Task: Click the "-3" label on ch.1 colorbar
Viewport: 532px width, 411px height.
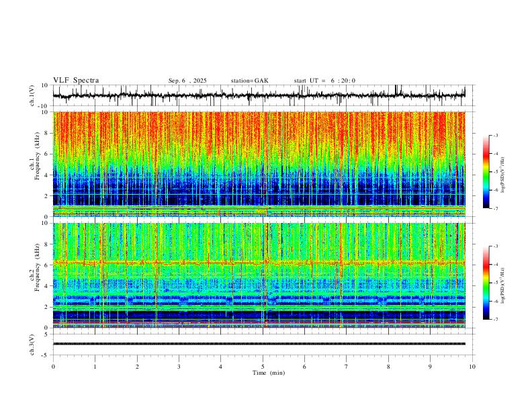Action: click(x=496, y=135)
